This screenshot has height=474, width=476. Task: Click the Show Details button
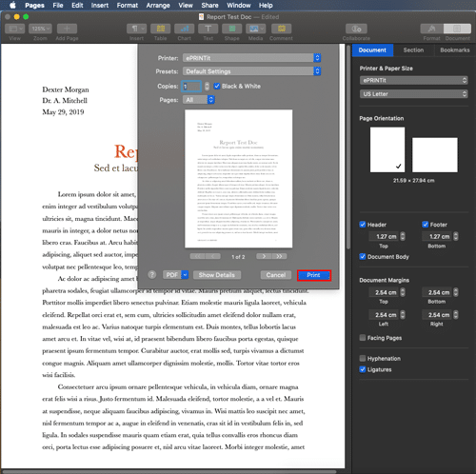coord(217,275)
